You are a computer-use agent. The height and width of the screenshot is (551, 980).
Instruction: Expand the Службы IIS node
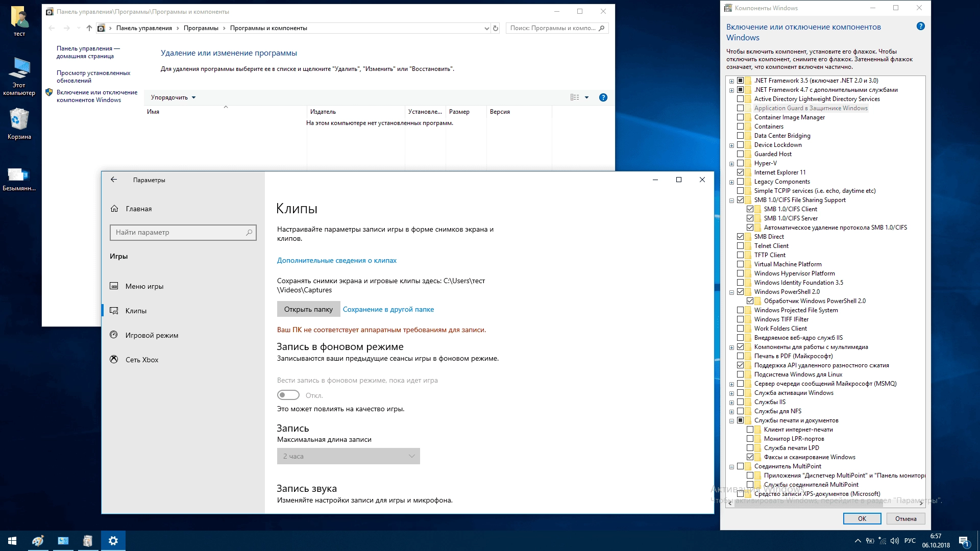[731, 403]
